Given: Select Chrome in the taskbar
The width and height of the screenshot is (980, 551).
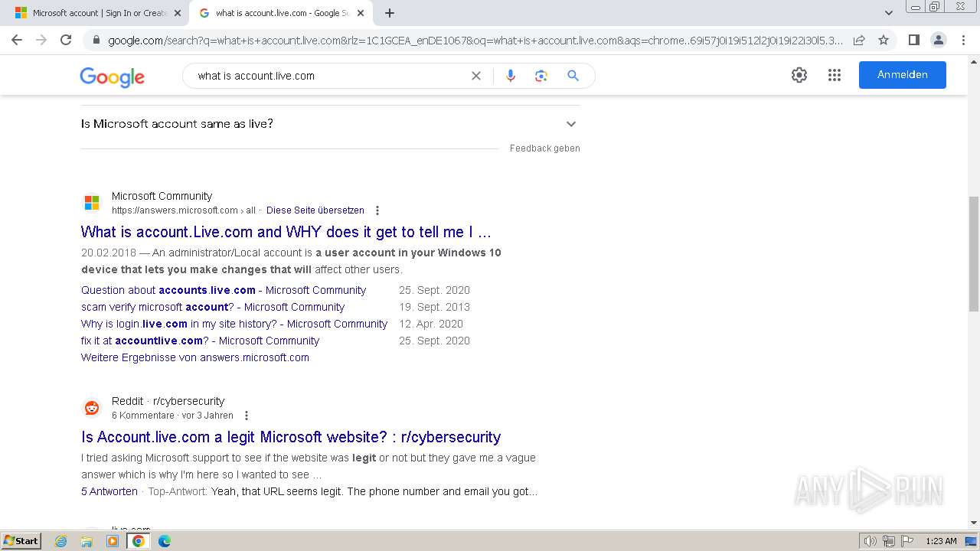Looking at the screenshot, I should (138, 541).
